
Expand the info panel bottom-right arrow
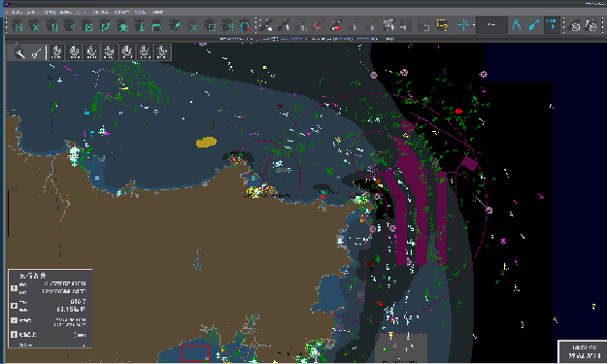tap(84, 345)
